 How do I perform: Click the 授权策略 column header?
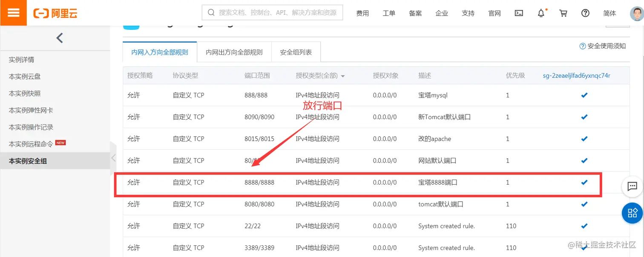140,76
